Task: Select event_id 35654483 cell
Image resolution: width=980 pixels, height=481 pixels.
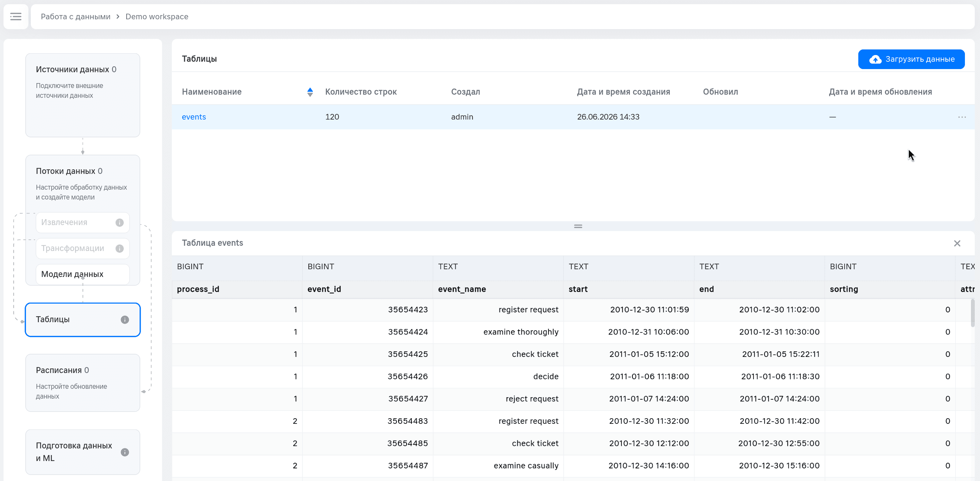Action: [368, 421]
